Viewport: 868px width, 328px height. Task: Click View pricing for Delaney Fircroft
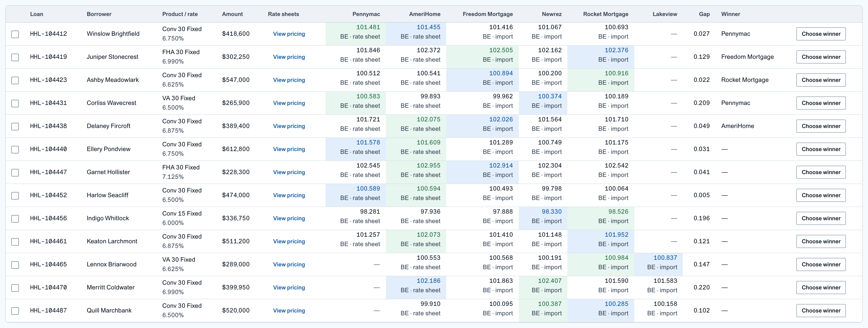[x=289, y=126]
